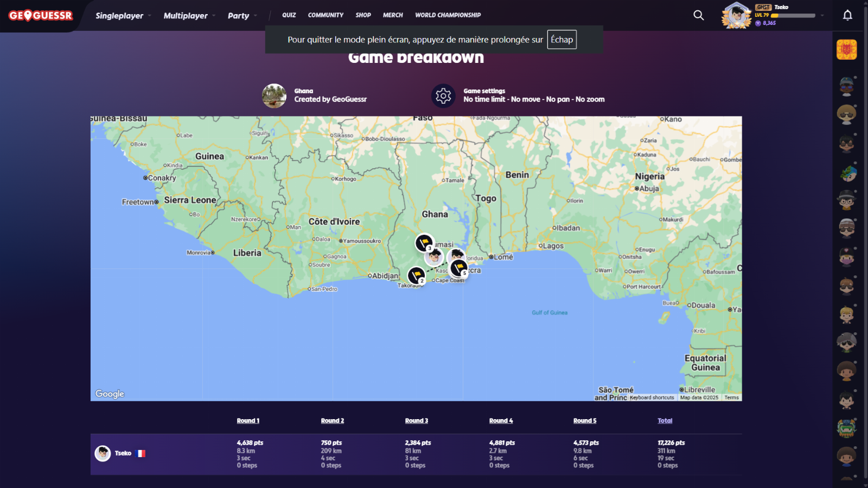Click the Ghana map thumbnail image

pyautogui.click(x=274, y=96)
